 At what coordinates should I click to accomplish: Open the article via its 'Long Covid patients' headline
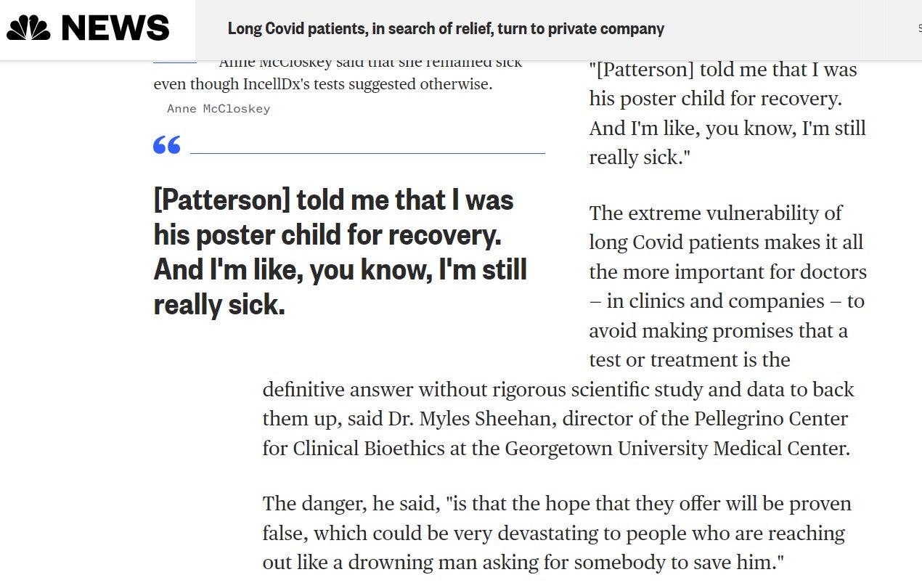pos(446,29)
